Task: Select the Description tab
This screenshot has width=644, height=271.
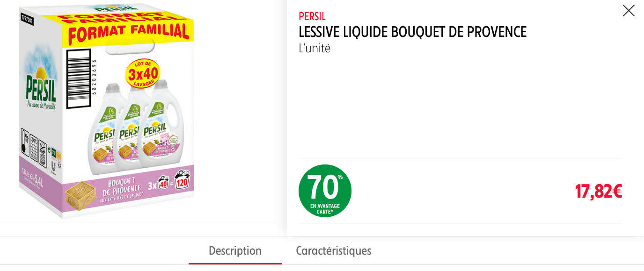Action: click(235, 251)
